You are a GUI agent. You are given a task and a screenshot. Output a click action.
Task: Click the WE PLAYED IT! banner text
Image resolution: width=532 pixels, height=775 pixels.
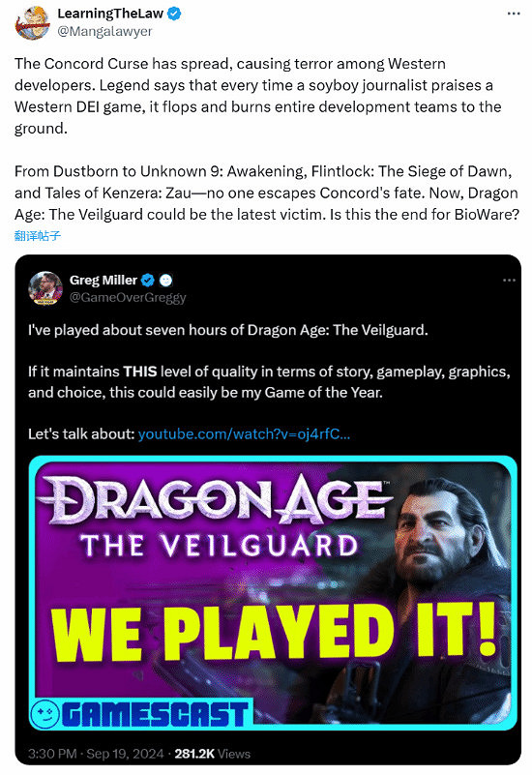point(273,633)
